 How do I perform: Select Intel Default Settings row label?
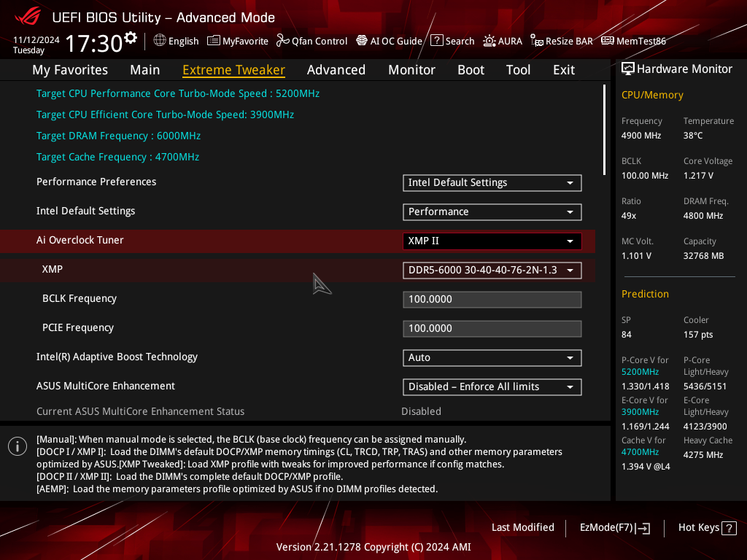click(86, 211)
